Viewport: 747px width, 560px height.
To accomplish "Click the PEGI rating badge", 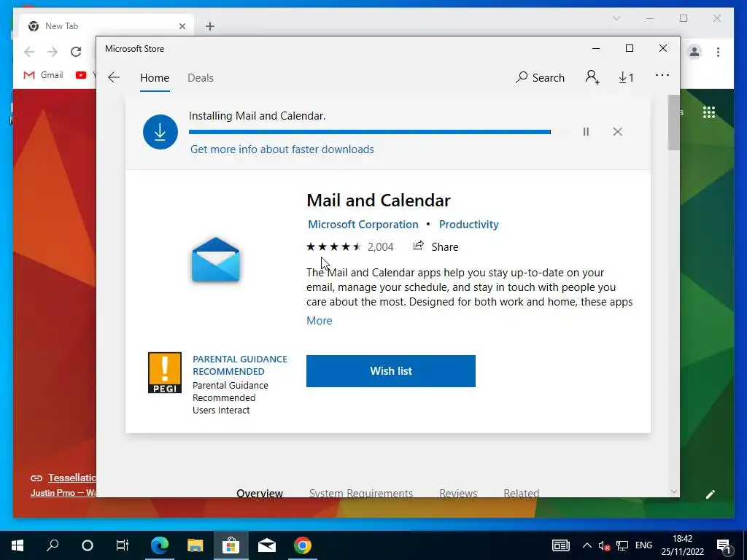I will click(x=165, y=373).
